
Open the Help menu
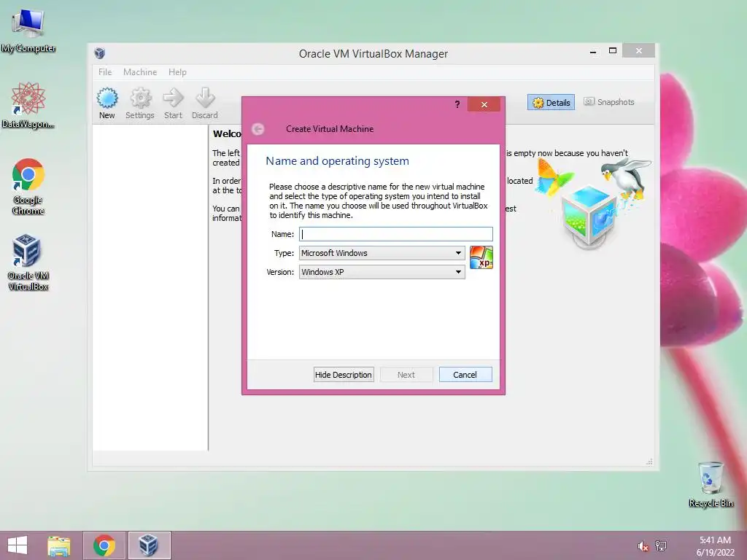click(177, 72)
